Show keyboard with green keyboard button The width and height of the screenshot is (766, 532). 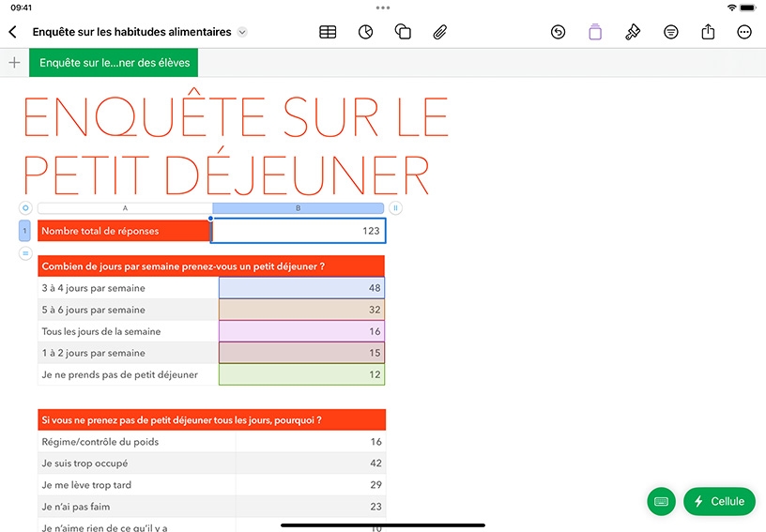661,501
